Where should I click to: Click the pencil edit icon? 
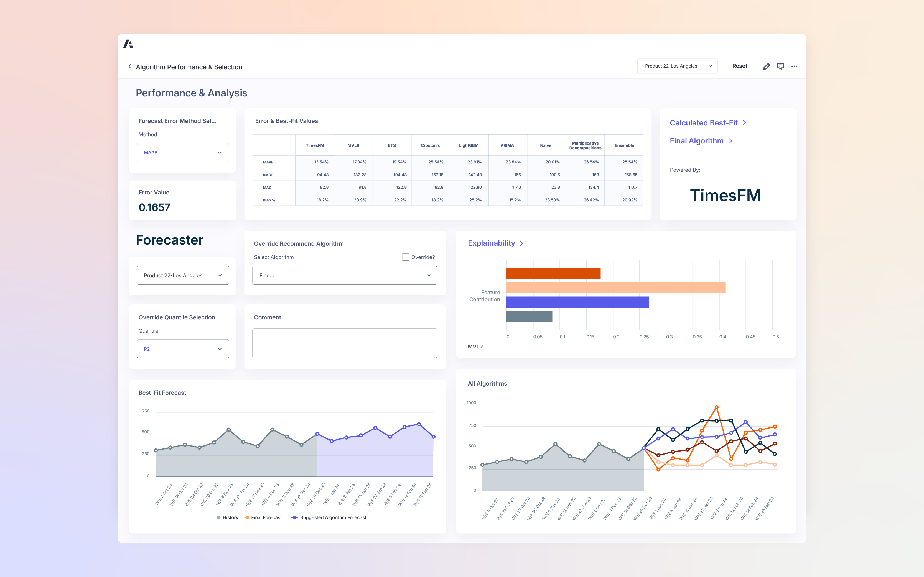tap(766, 66)
